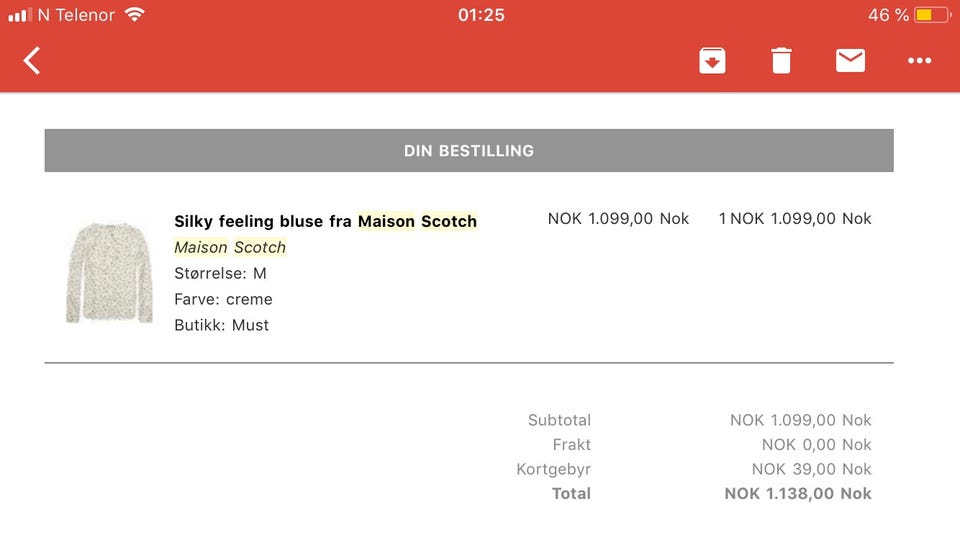Tap the Størrelse: M size text
960x540 pixels.
pyautogui.click(x=220, y=273)
